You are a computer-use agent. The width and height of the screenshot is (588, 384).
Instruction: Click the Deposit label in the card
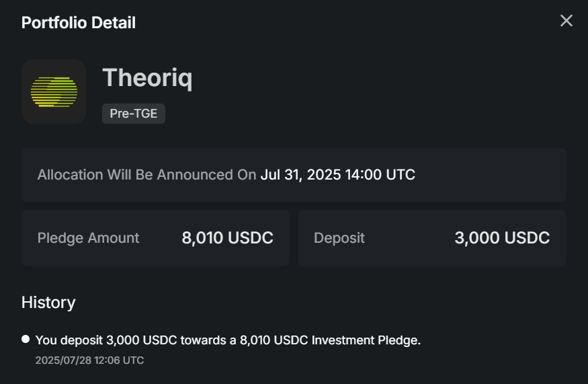click(x=339, y=238)
